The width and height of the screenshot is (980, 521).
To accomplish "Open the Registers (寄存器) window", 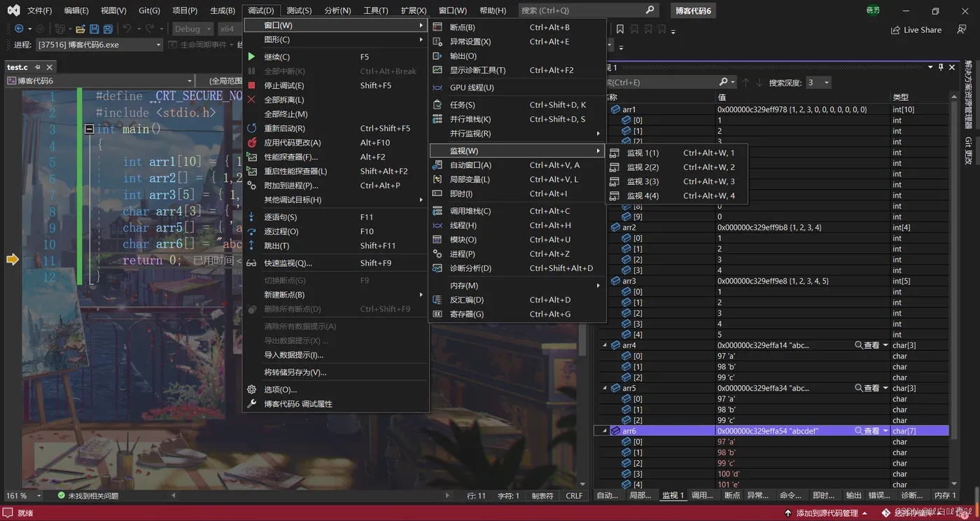I will (x=466, y=314).
